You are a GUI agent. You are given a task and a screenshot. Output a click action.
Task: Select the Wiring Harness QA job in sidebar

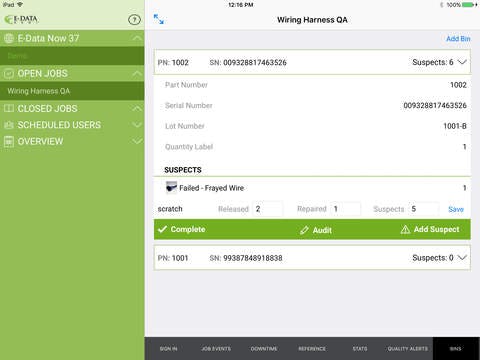tap(72, 91)
